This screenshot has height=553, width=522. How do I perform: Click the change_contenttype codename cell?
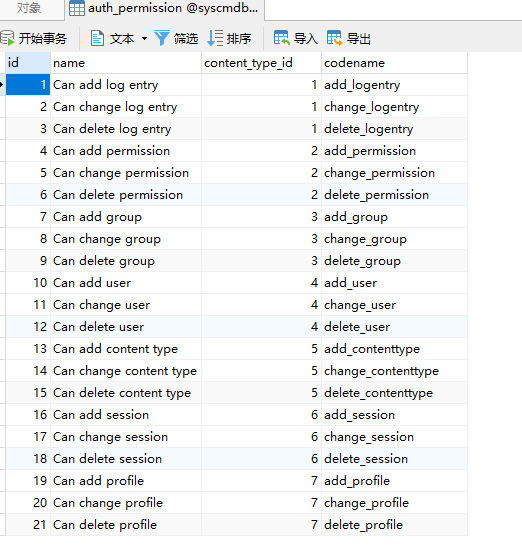click(x=394, y=371)
